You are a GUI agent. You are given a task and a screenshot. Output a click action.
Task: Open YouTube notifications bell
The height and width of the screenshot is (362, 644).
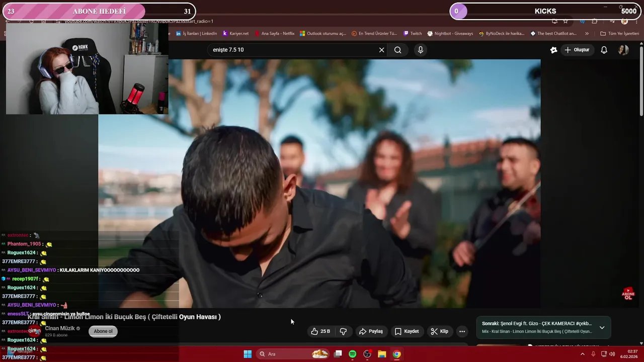click(x=604, y=50)
